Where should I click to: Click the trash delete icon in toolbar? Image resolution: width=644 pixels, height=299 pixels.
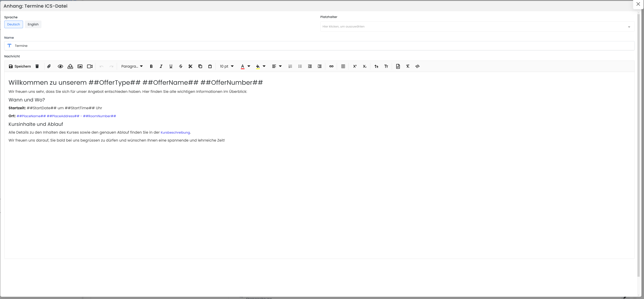37,66
